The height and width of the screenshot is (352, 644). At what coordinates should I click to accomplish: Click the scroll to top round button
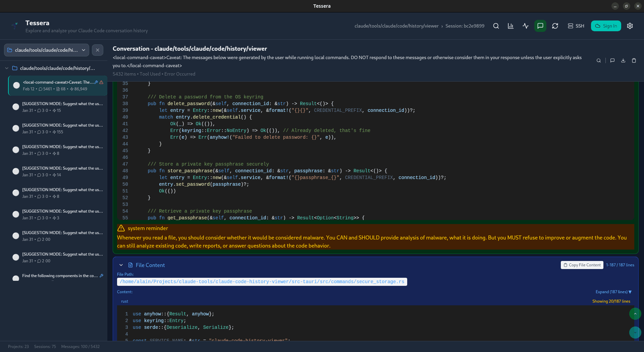click(x=635, y=314)
